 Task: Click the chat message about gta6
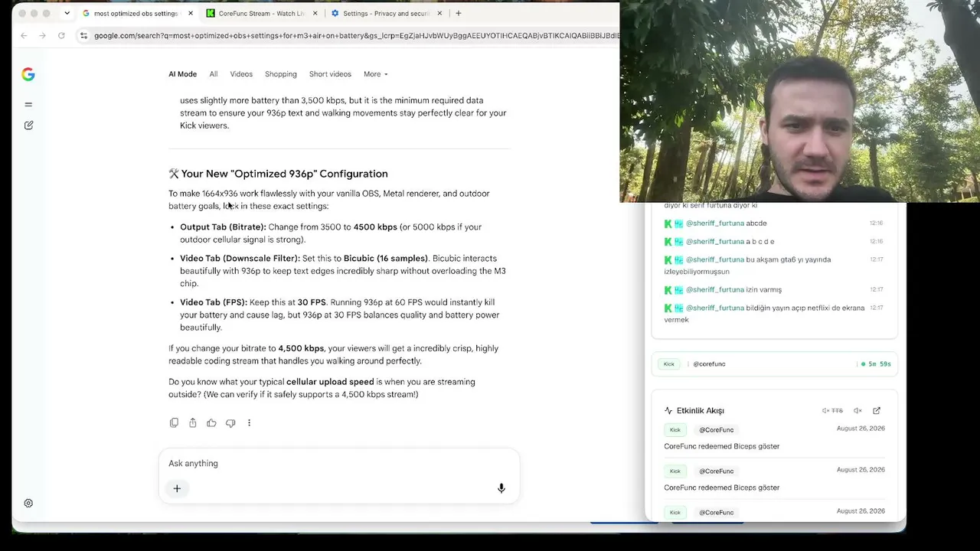click(747, 266)
